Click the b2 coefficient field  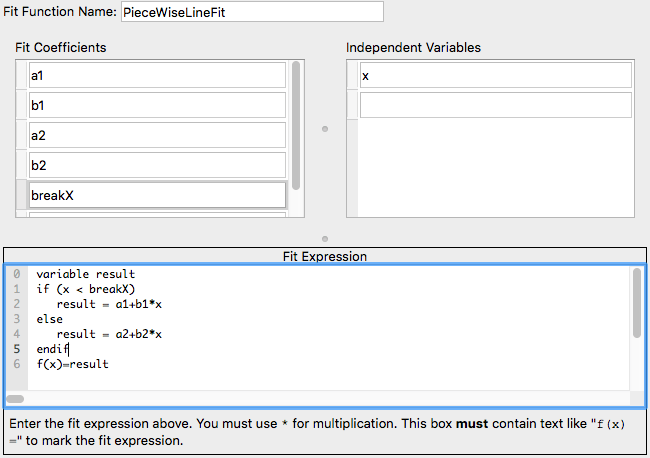coord(158,166)
